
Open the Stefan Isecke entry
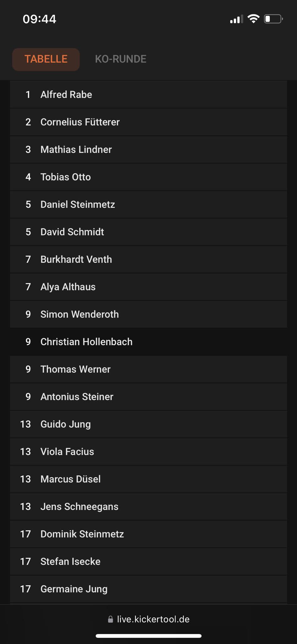[x=148, y=561]
